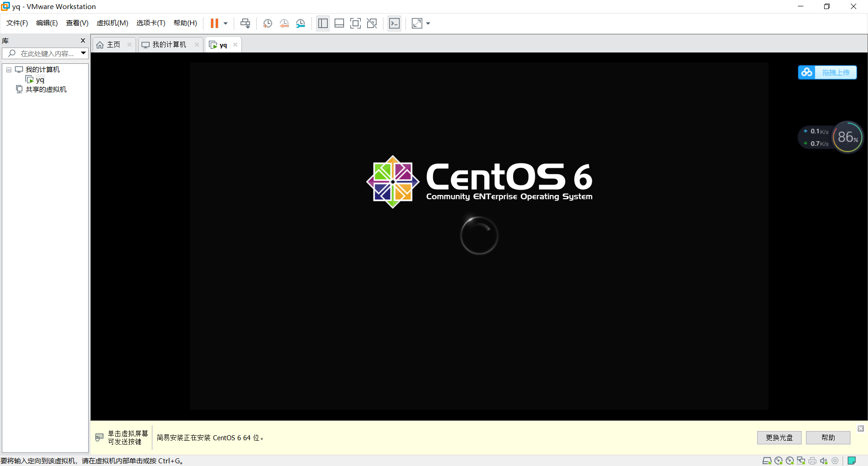868x466 pixels.
Task: Close the yq tab
Action: click(x=236, y=44)
